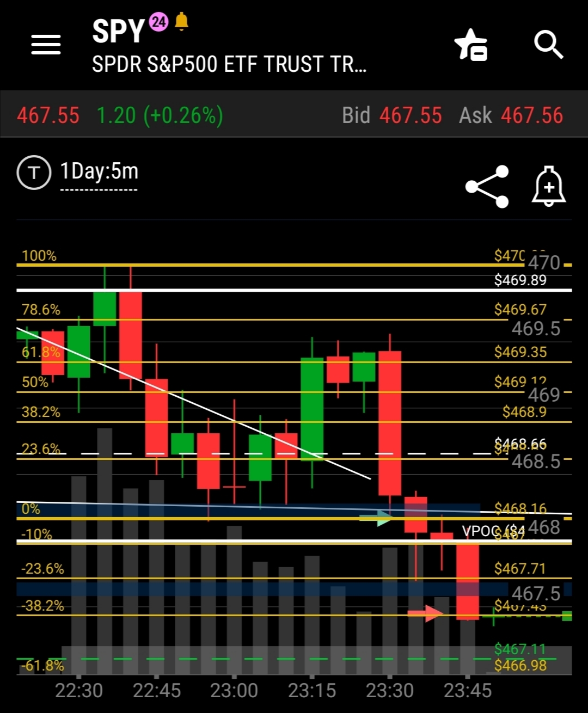The height and width of the screenshot is (713, 588).
Task: Open the symbol search magnifier
Action: tap(548, 44)
